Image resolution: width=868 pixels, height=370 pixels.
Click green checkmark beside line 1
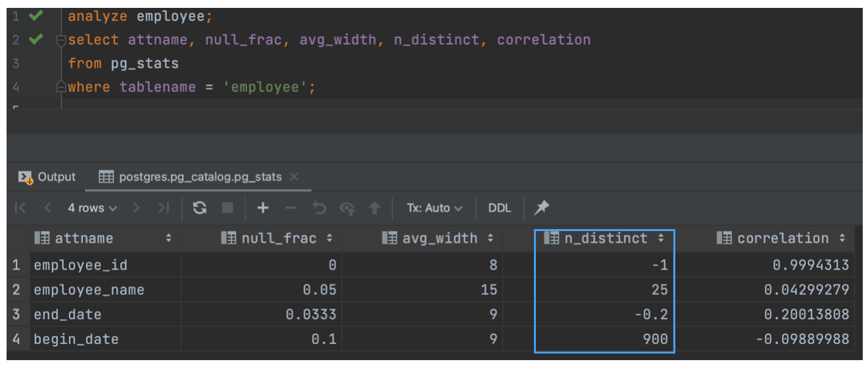coord(36,15)
